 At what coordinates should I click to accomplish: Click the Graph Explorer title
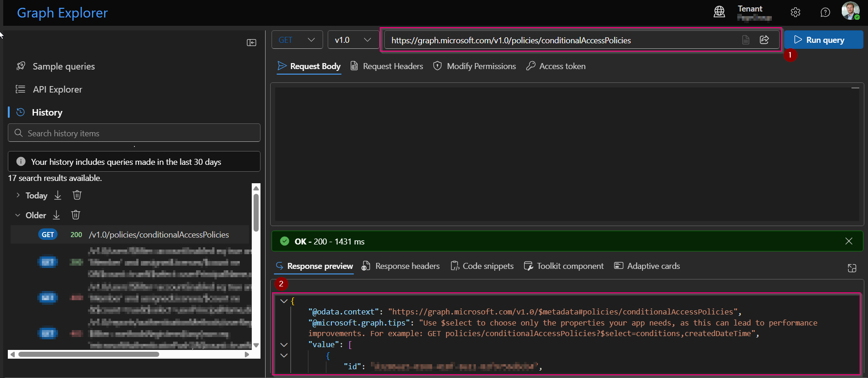pos(62,13)
